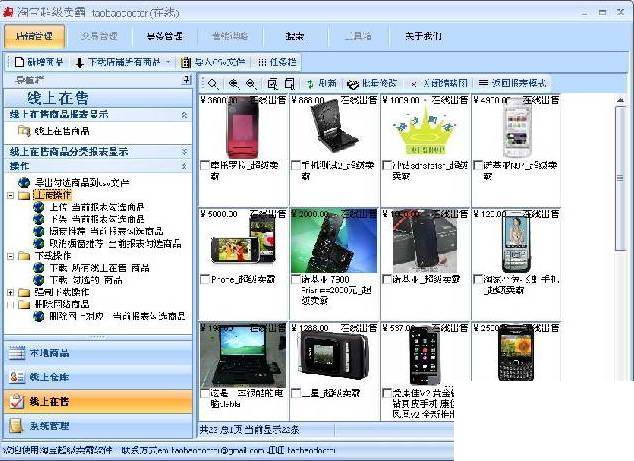Screen dimensions: 634x461
Task: Click globe icon for 导出勾选商品到csv文件
Action: click(24, 182)
